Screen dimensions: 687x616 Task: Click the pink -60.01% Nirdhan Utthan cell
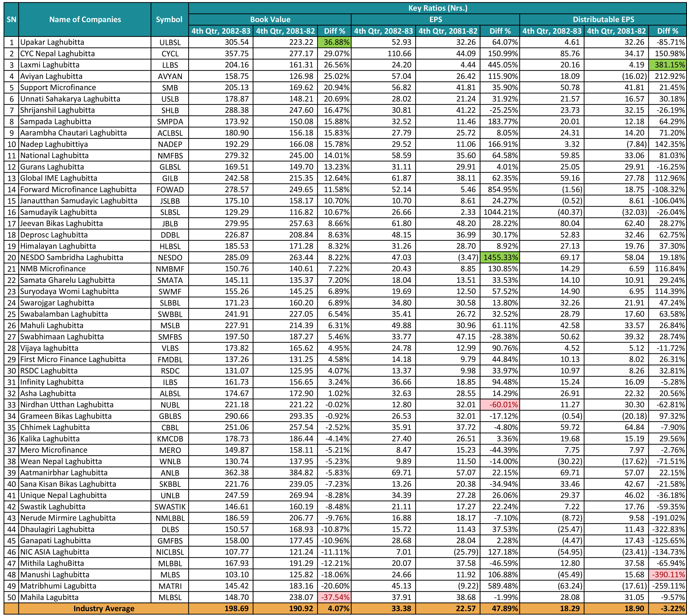[x=500, y=405]
